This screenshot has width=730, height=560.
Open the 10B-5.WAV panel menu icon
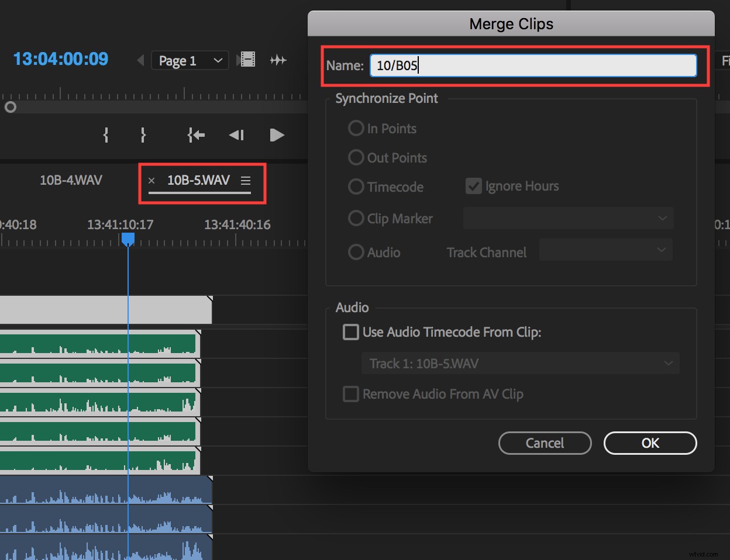[x=245, y=180]
